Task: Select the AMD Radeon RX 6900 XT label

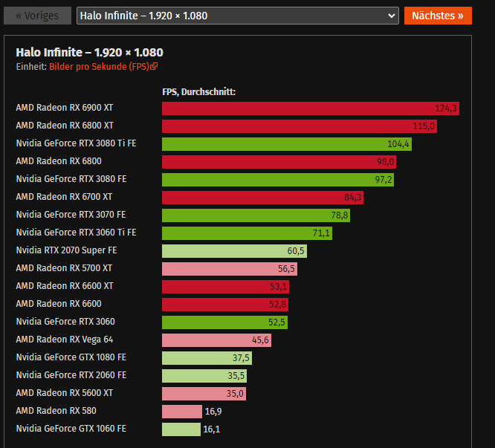Action: tap(65, 108)
